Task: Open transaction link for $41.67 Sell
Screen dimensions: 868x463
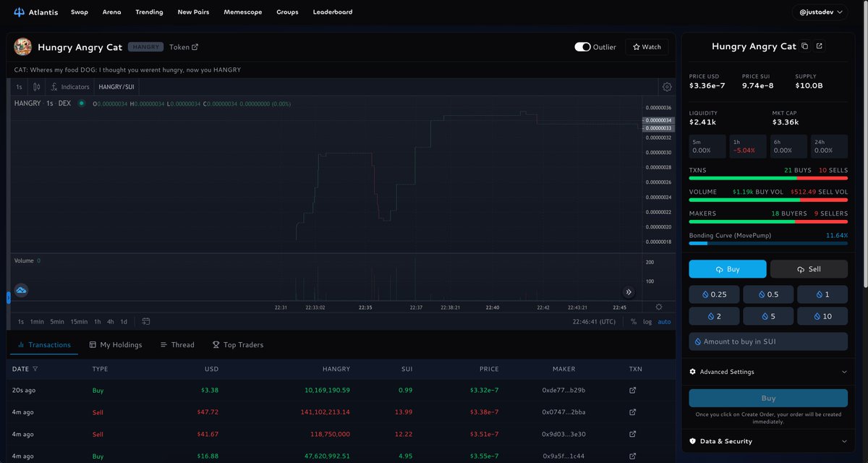Action: pos(633,434)
